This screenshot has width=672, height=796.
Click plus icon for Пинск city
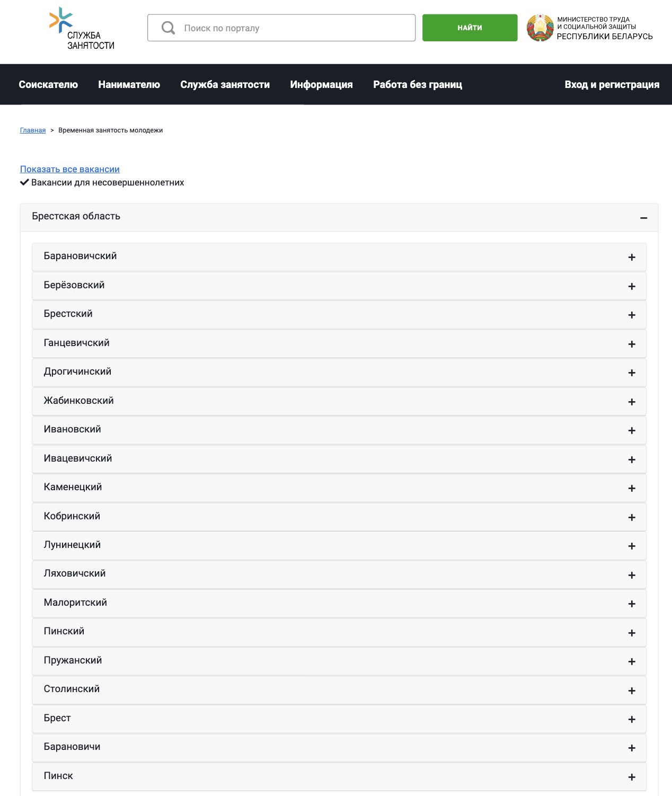[x=631, y=777]
